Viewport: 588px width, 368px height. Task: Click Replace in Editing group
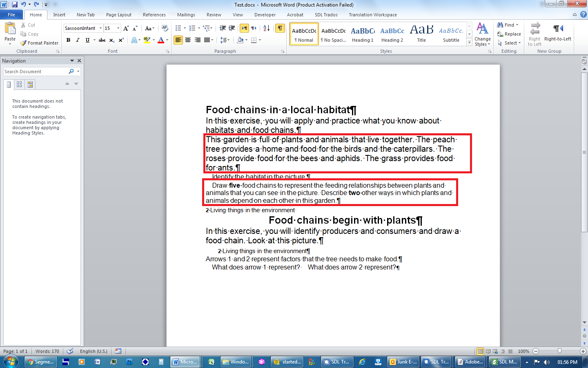(x=509, y=34)
